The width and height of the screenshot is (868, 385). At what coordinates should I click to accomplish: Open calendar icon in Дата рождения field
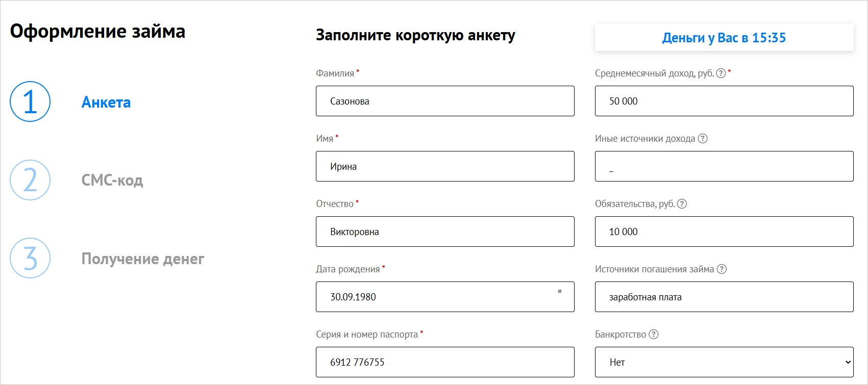(x=560, y=291)
